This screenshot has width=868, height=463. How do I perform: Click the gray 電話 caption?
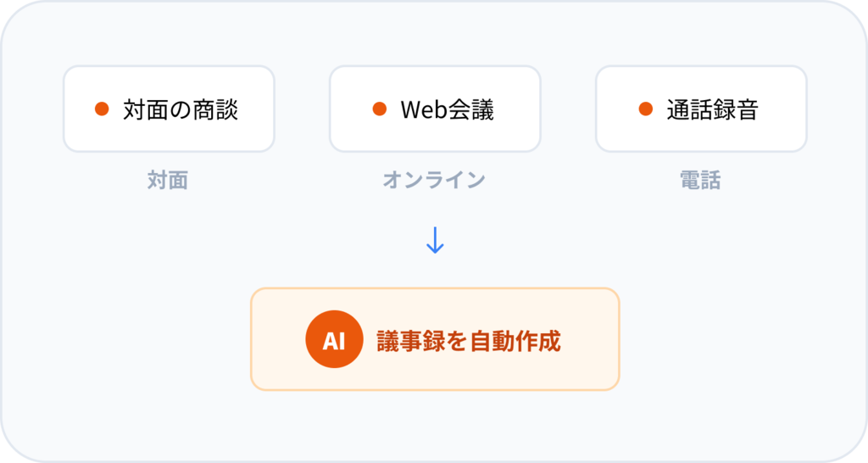click(700, 180)
